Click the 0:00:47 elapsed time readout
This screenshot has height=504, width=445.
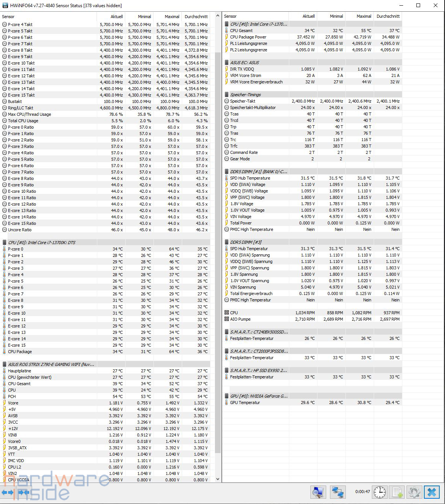point(362,492)
